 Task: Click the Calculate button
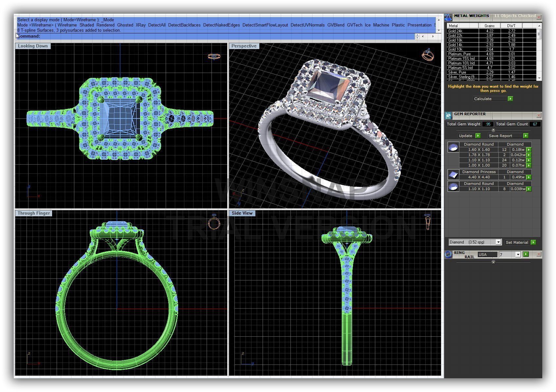(x=490, y=98)
